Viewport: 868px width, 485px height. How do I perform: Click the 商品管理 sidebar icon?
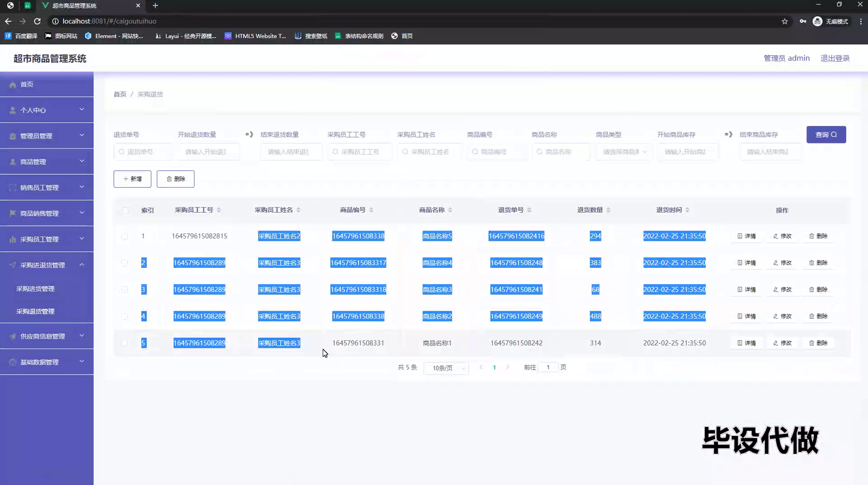tap(13, 162)
